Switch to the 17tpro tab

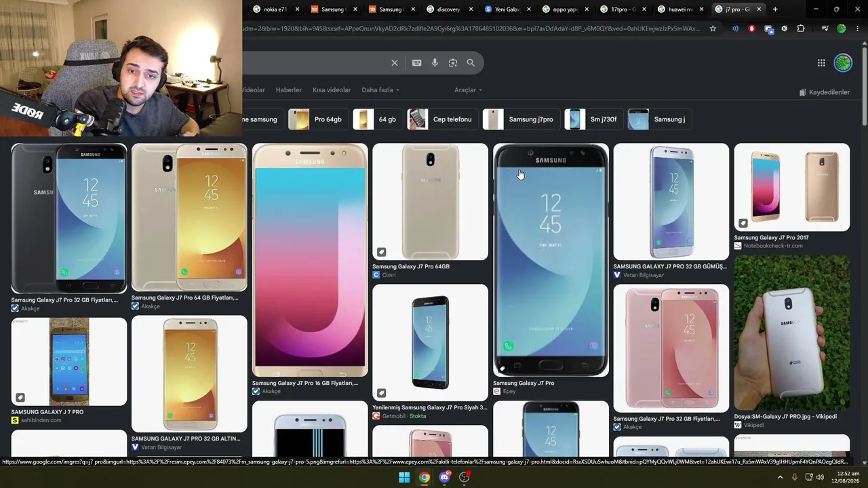coord(623,9)
